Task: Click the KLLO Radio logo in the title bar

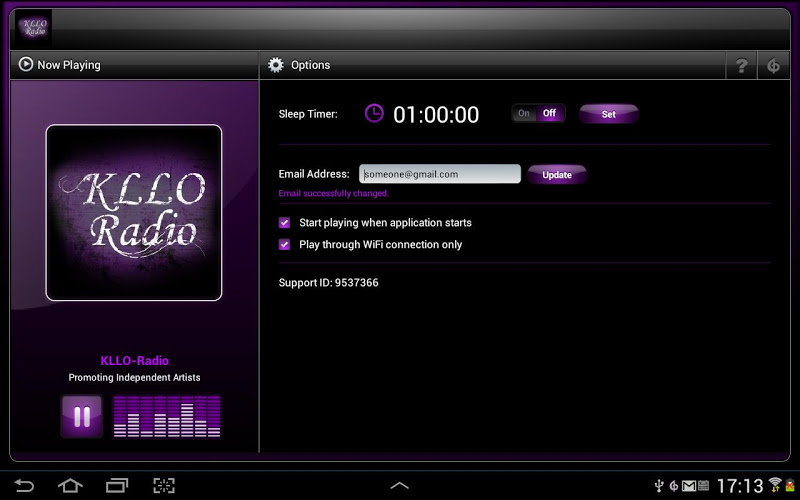Action: (34, 29)
